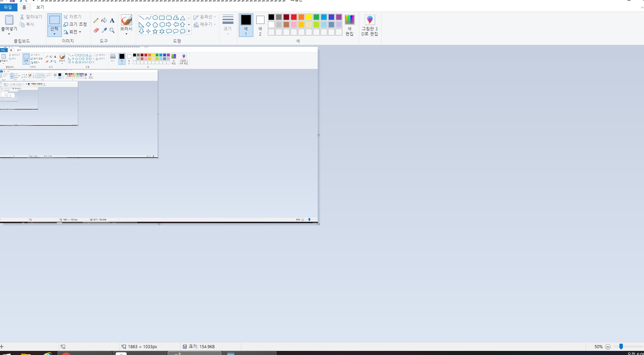This screenshot has width=644, height=355.
Task: Select the Pencil tool
Action: (96, 21)
